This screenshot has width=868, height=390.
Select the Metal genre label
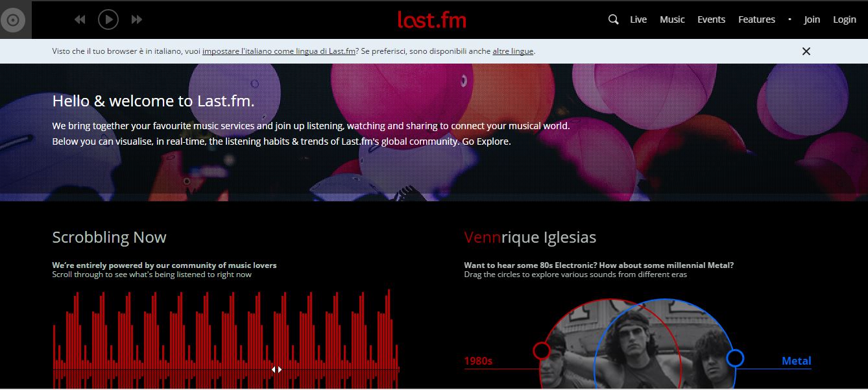click(796, 361)
